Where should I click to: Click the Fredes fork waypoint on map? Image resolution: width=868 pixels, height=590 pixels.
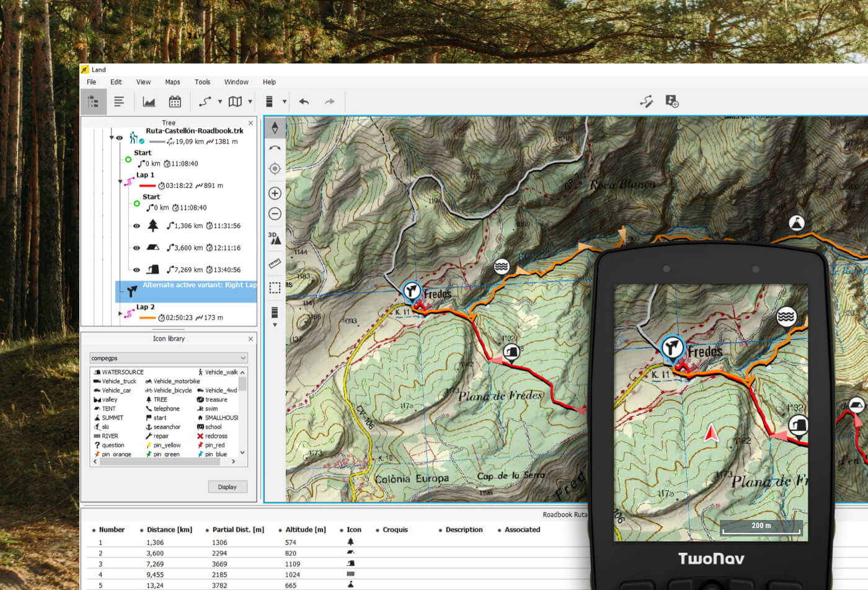click(412, 291)
